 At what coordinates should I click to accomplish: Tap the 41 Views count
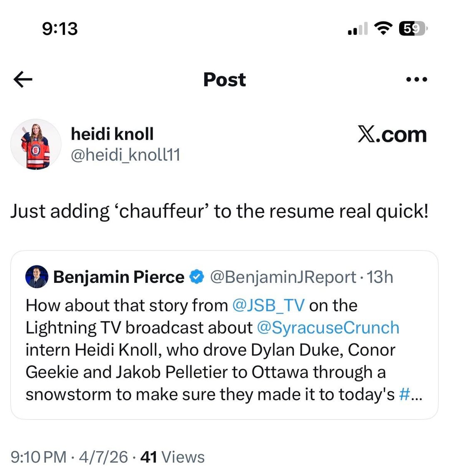pos(173,457)
